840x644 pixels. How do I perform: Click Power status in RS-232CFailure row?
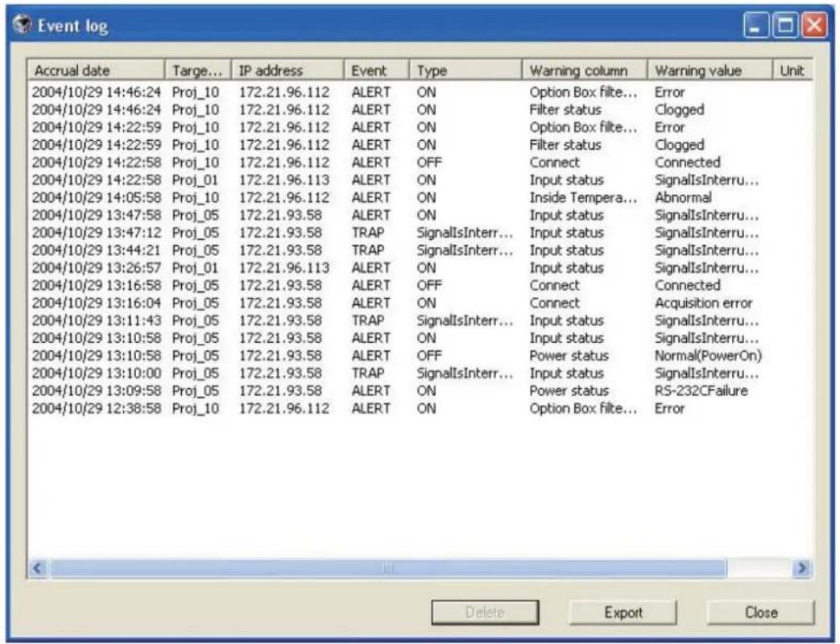[569, 390]
